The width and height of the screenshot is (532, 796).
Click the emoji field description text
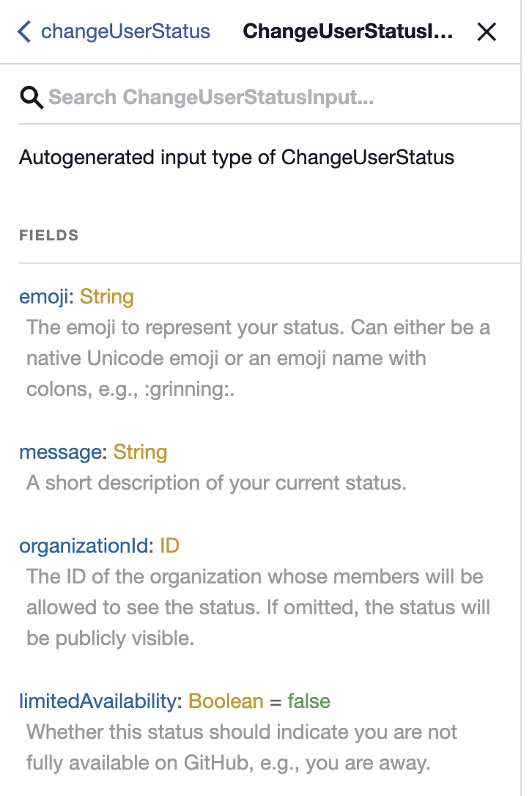point(256,358)
